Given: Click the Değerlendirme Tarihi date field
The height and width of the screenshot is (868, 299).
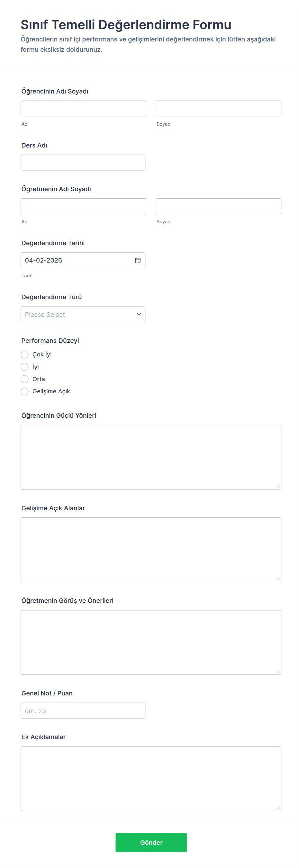Looking at the screenshot, I should point(77,260).
